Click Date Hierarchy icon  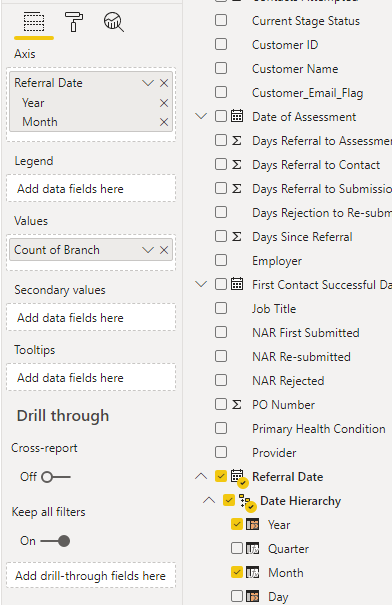pyautogui.click(x=246, y=502)
